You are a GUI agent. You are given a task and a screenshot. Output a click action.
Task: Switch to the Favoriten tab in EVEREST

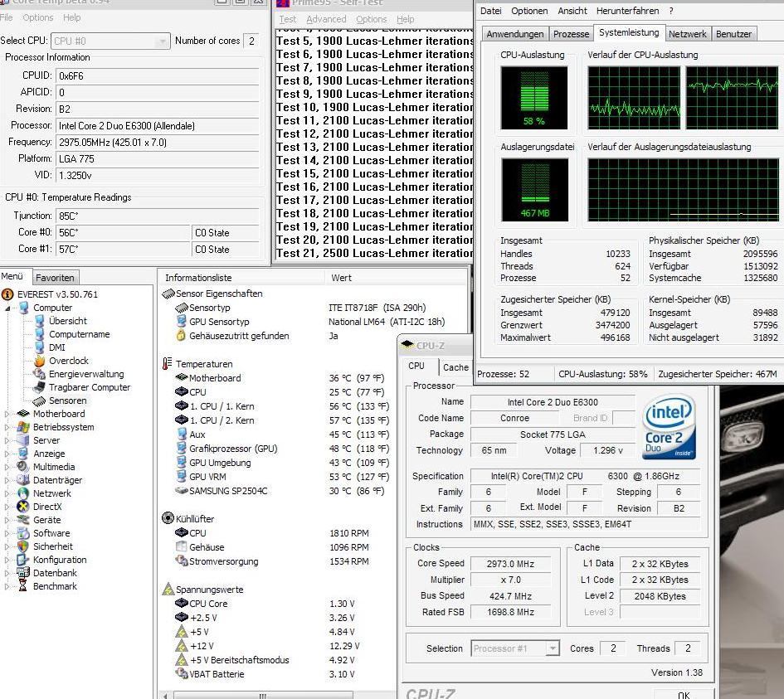[55, 277]
